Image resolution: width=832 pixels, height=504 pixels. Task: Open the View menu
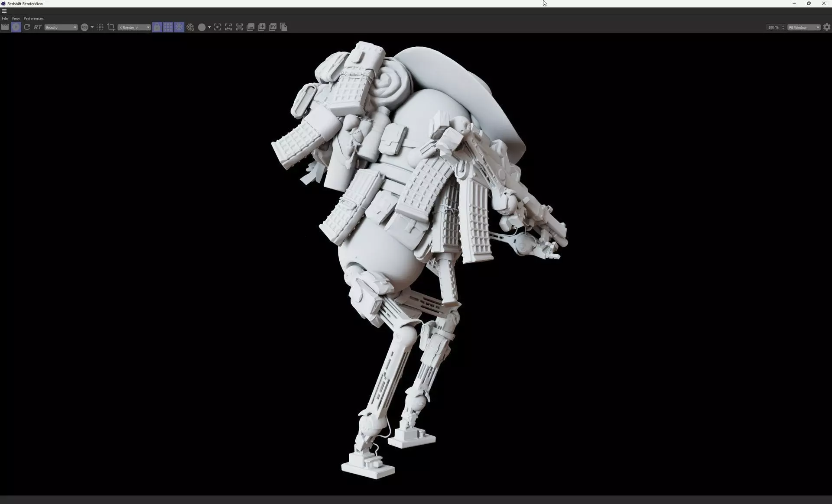point(16,19)
